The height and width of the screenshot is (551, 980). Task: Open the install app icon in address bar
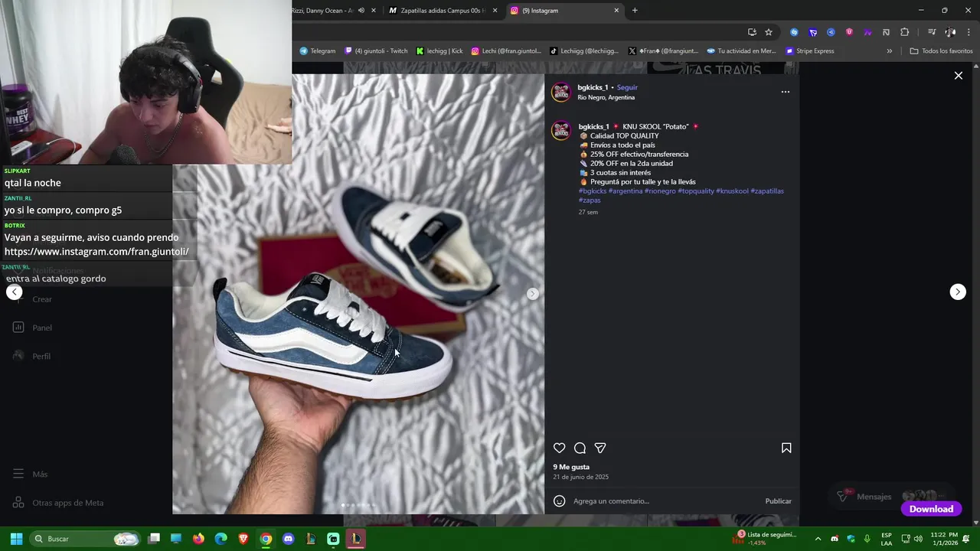coord(752,32)
